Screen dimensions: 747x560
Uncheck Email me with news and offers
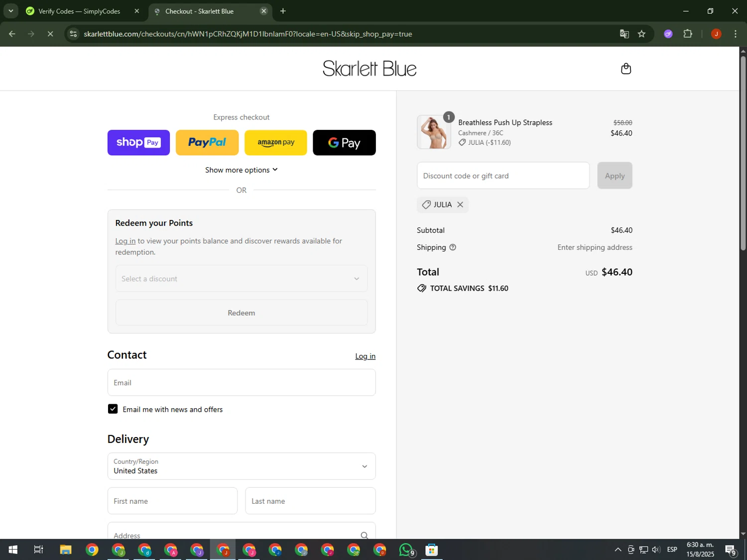(x=113, y=409)
